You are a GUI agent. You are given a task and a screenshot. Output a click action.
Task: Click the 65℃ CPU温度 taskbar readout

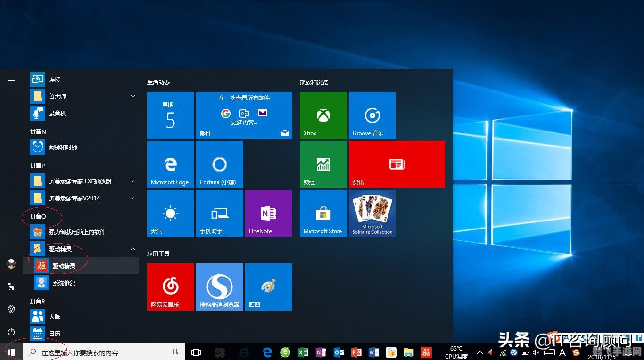[456, 352]
